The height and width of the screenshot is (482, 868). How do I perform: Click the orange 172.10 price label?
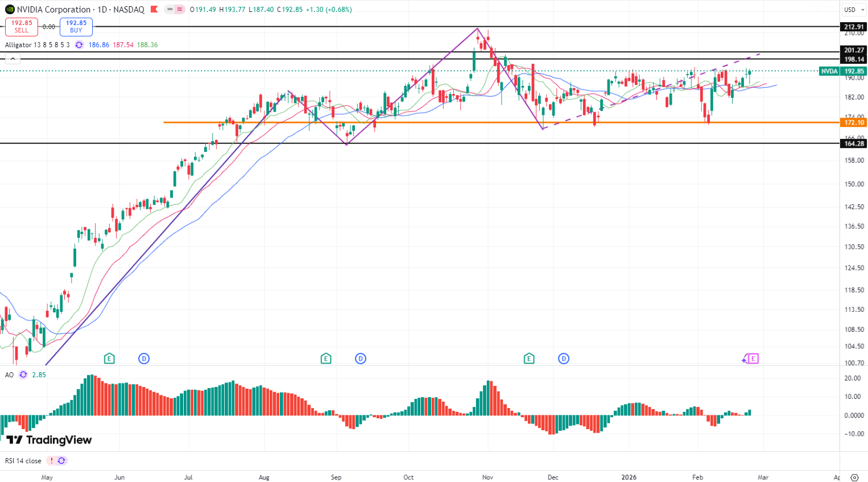(854, 122)
